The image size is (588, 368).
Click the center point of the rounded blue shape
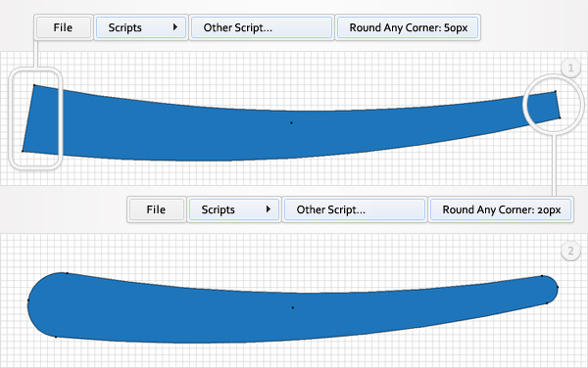[293, 307]
